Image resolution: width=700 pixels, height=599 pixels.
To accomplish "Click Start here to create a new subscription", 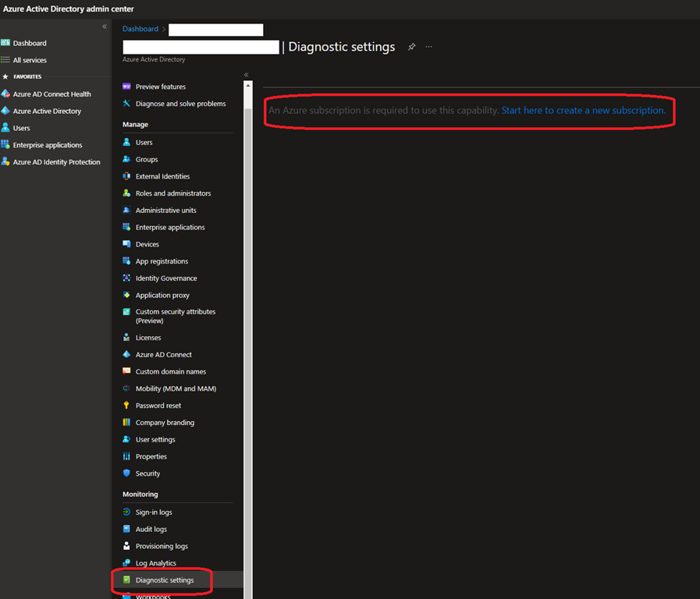I will coord(583,111).
